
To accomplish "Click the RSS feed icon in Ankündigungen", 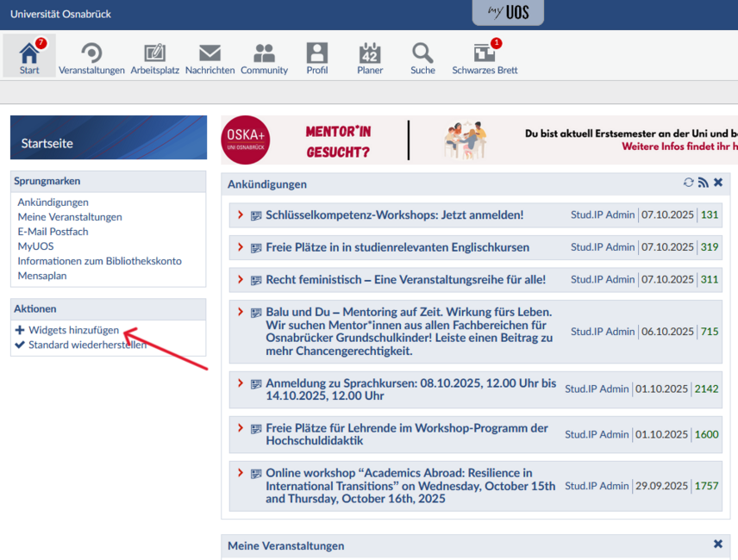I will pos(703,183).
